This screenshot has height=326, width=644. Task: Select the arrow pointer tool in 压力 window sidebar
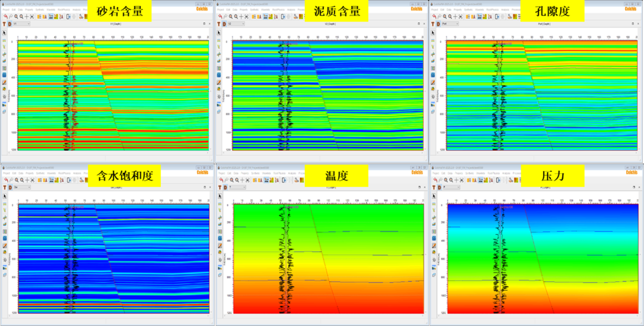tap(434, 195)
